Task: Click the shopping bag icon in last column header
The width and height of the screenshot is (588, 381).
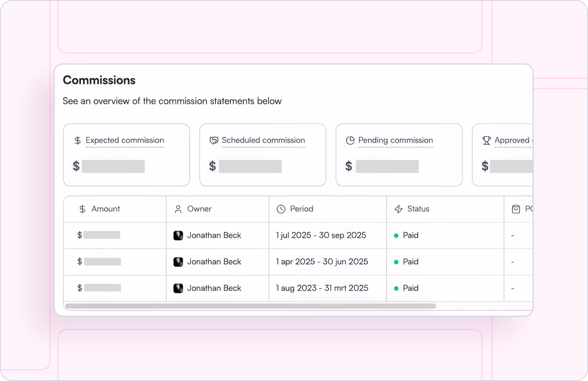Action: point(516,209)
